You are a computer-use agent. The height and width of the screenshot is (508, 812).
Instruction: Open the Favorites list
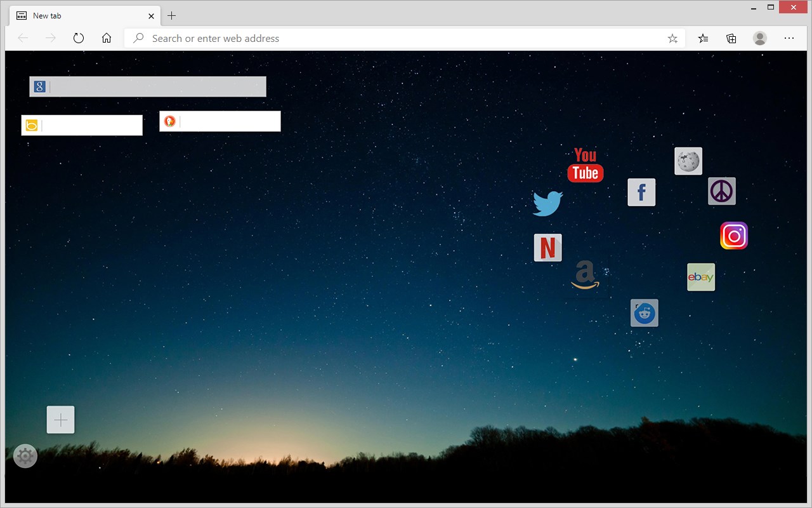click(703, 38)
